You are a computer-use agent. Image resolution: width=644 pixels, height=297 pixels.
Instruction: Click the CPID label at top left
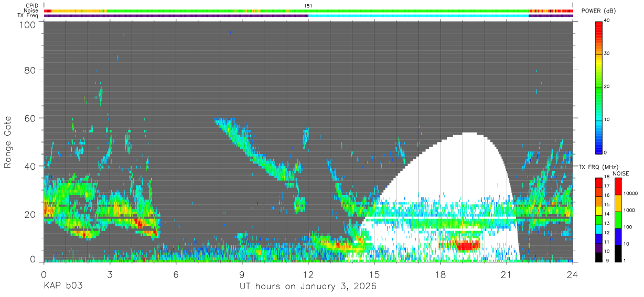[x=33, y=6]
